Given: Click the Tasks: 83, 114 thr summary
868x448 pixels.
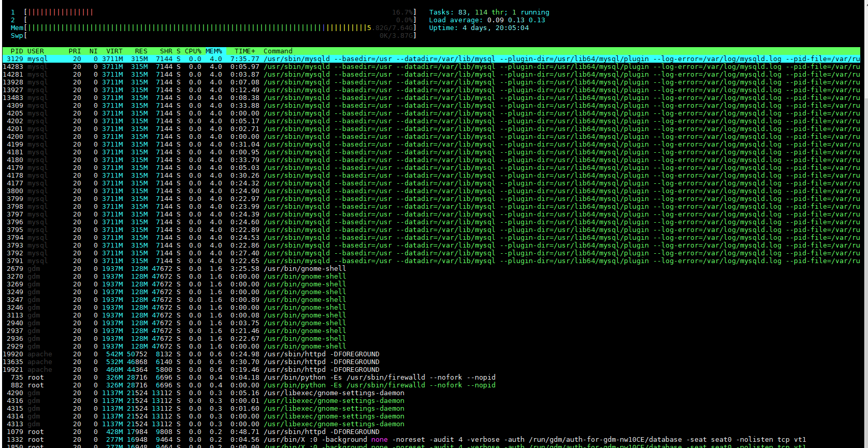Looking at the screenshot, I should click(x=489, y=12).
